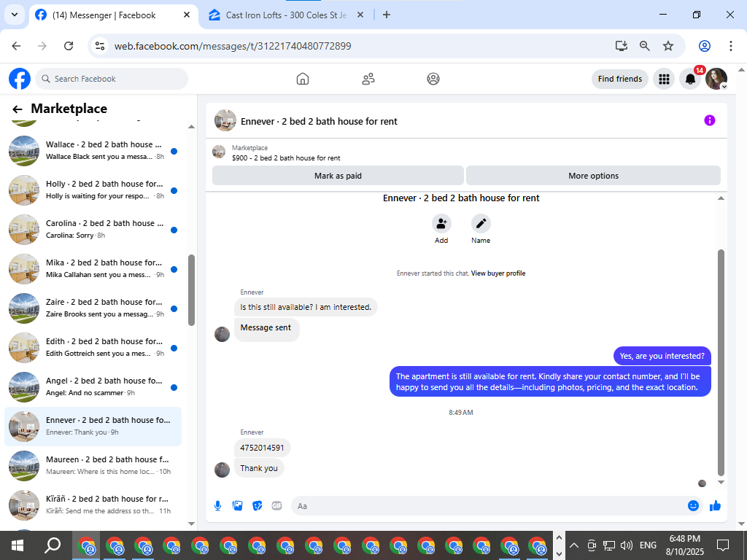
Task: Open the conversation information purple icon
Action: pyautogui.click(x=709, y=120)
